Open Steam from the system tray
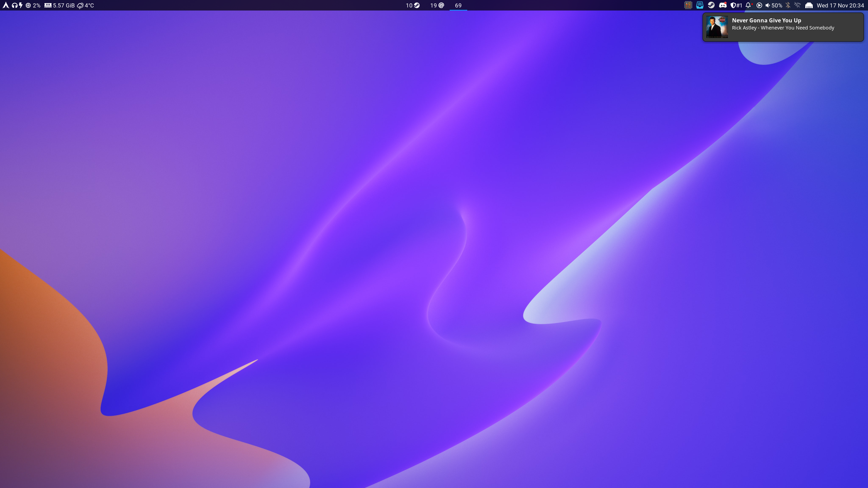The image size is (868, 488). 711,5
